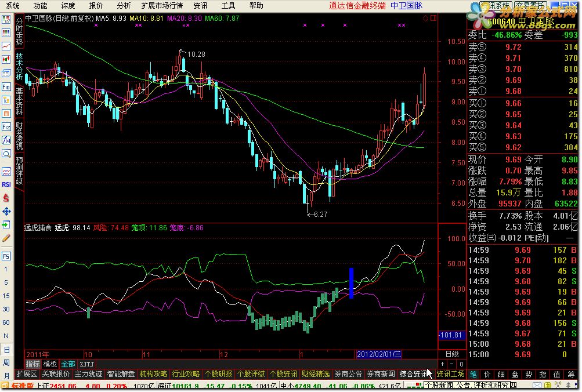Click the f(x) formula icon
This screenshot has width=582, height=392.
(x=6, y=140)
